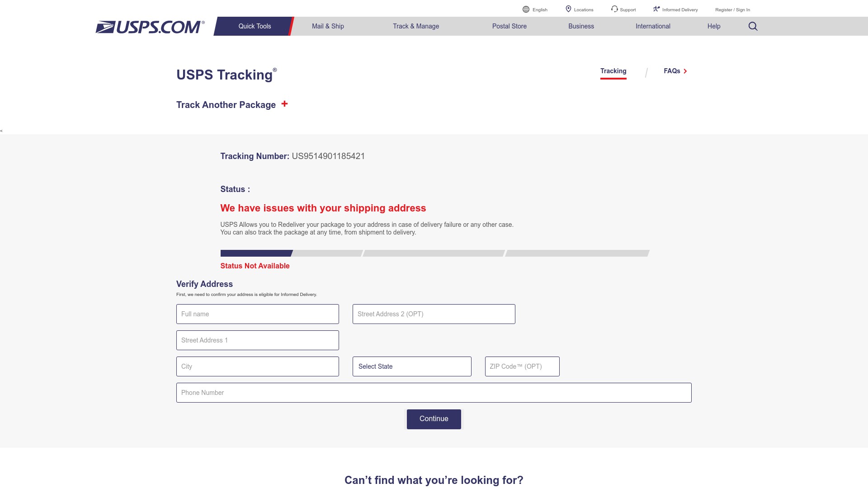
Task: Click the Track & Manage menu item
Action: coord(416,26)
